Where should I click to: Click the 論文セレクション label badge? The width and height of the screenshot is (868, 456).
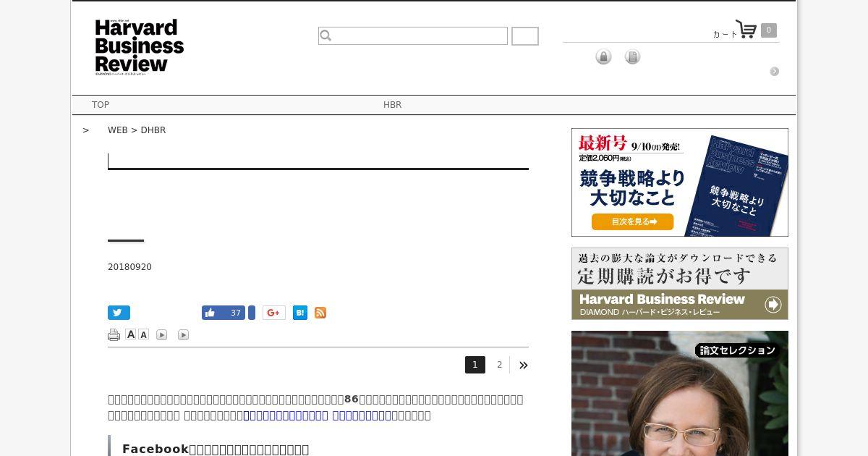click(737, 350)
